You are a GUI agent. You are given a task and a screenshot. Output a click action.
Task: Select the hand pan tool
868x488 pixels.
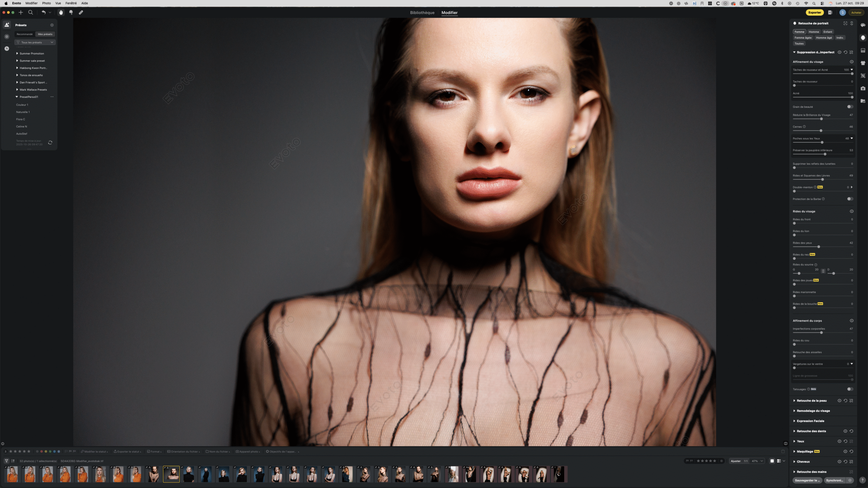[x=61, y=13]
